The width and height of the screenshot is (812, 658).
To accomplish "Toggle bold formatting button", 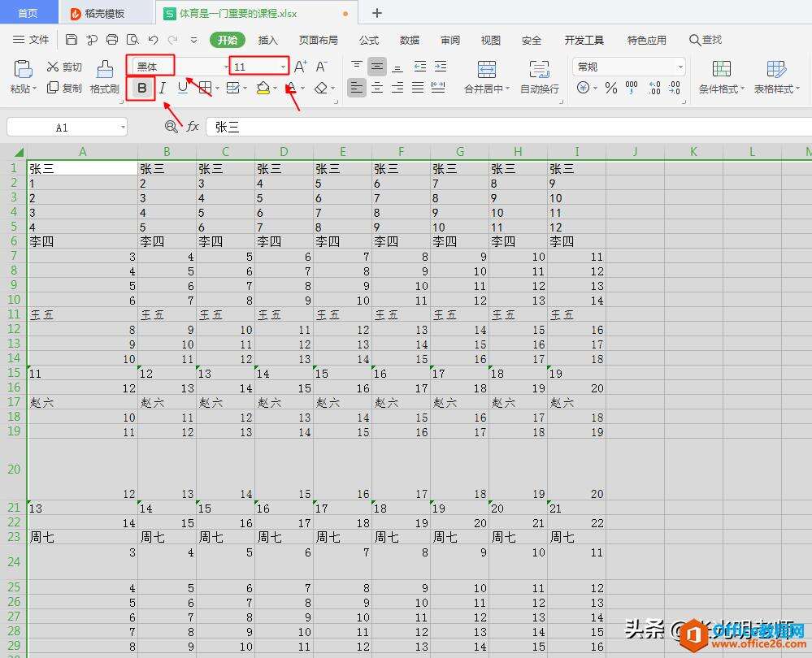I will coord(143,88).
